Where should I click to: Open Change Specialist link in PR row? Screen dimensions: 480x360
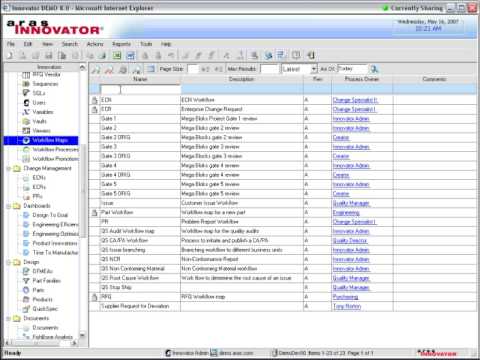pyautogui.click(x=354, y=222)
